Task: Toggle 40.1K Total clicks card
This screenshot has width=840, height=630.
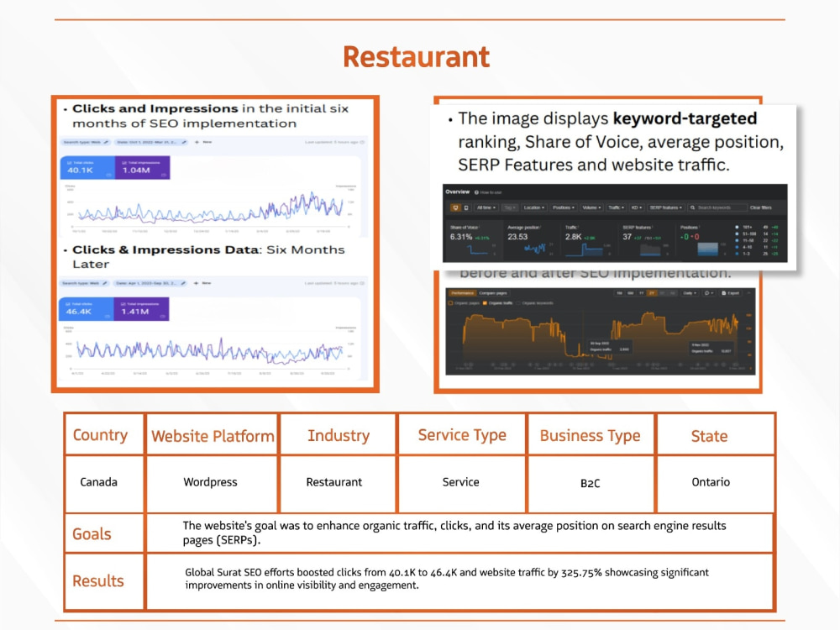Action: coord(87,168)
